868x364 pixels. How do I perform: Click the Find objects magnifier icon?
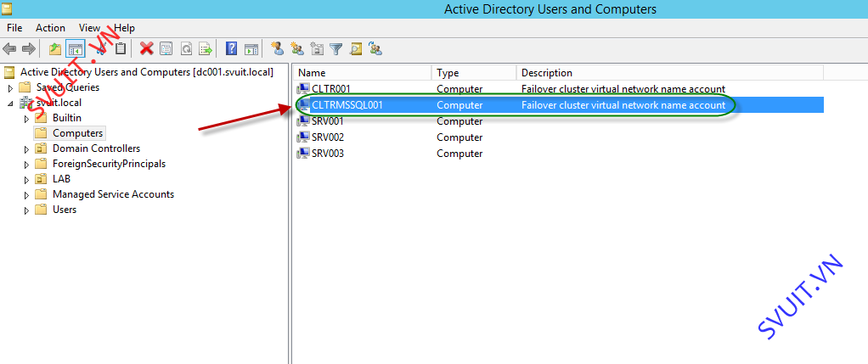(x=356, y=48)
